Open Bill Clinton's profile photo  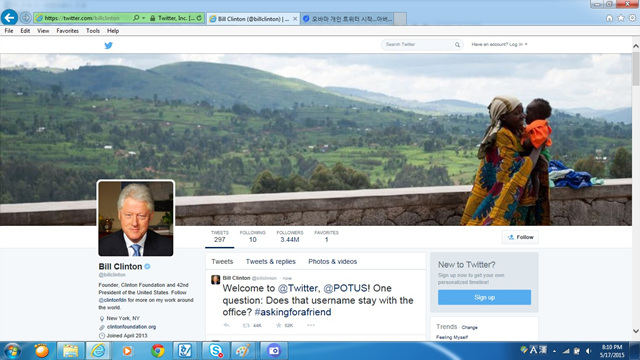[136, 218]
